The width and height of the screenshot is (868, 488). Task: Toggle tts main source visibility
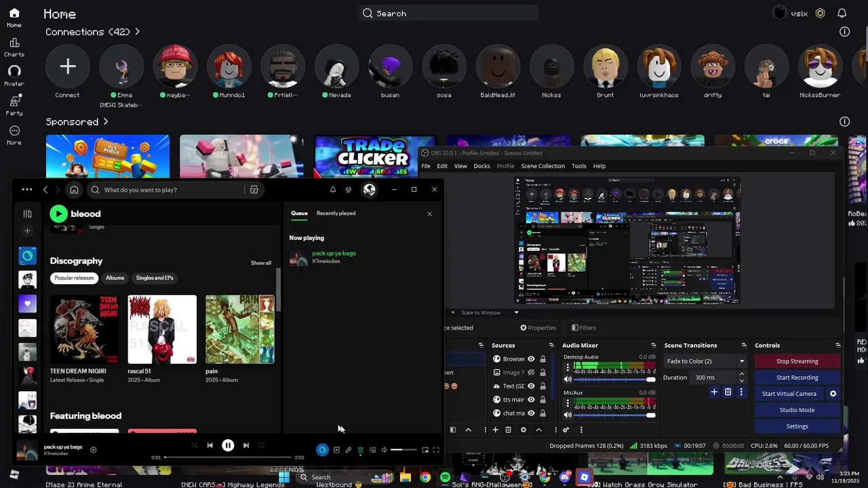pos(531,400)
